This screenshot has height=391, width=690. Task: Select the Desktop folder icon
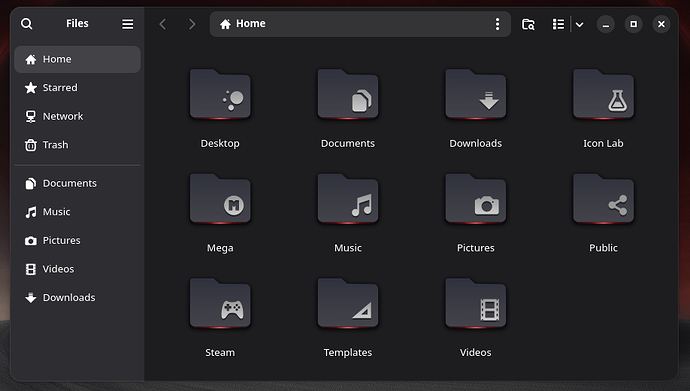click(220, 94)
